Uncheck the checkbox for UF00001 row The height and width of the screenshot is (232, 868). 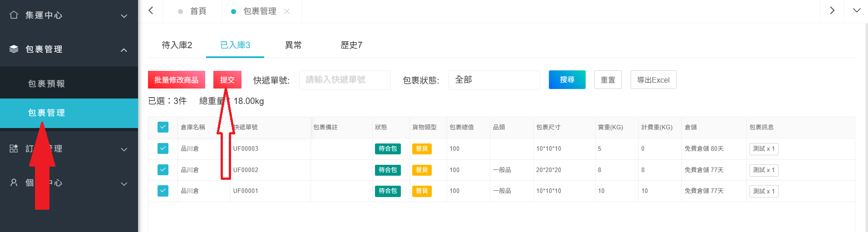[x=163, y=191]
